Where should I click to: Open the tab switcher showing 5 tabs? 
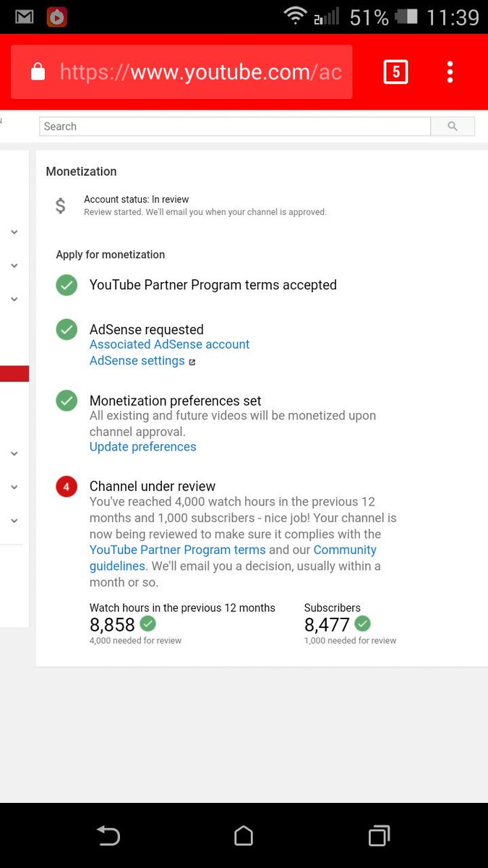click(x=395, y=72)
